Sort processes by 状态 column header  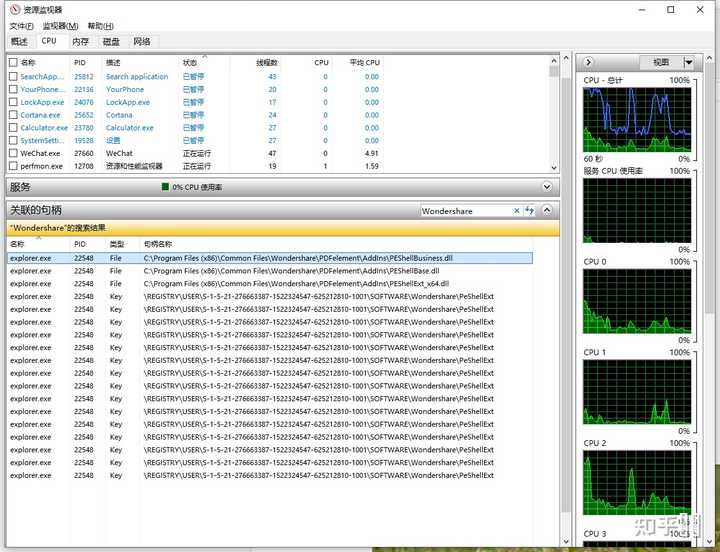click(x=190, y=62)
